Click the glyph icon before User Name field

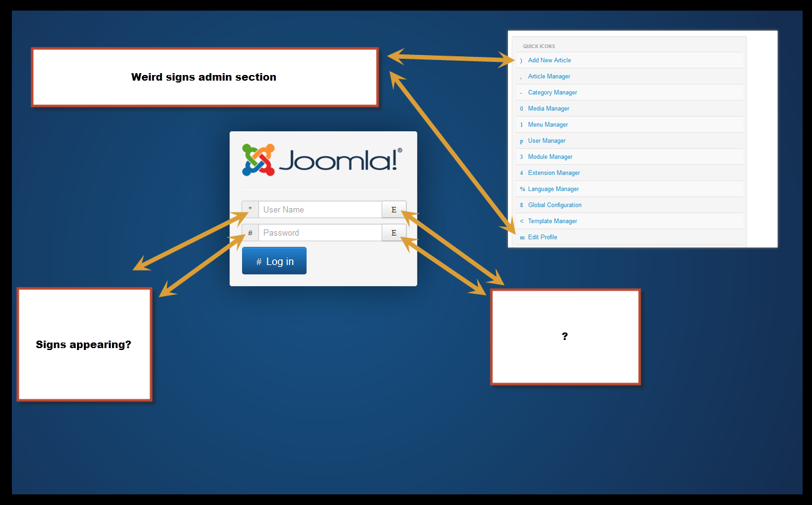click(250, 209)
